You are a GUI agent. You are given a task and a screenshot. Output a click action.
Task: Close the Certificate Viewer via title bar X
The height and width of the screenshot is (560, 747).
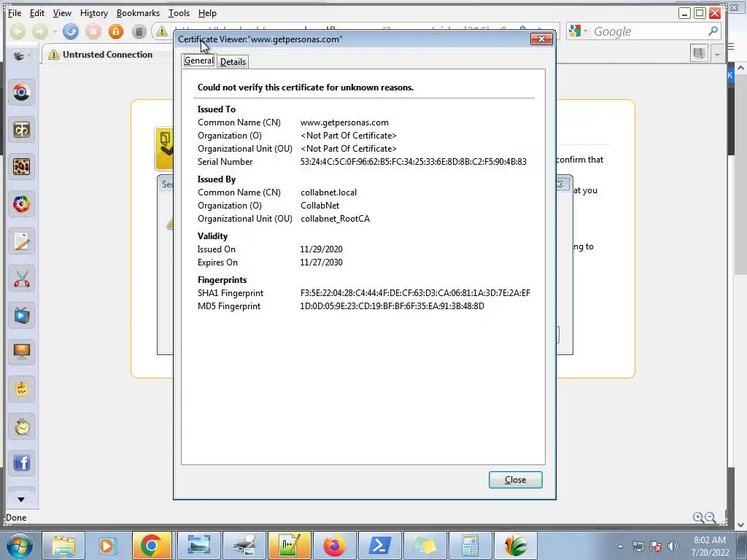541,39
